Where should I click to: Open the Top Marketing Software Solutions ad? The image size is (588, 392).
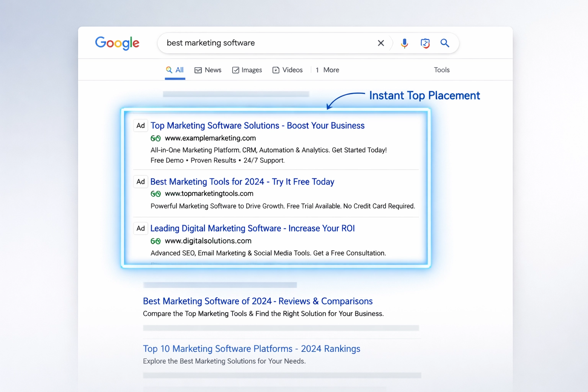click(257, 126)
